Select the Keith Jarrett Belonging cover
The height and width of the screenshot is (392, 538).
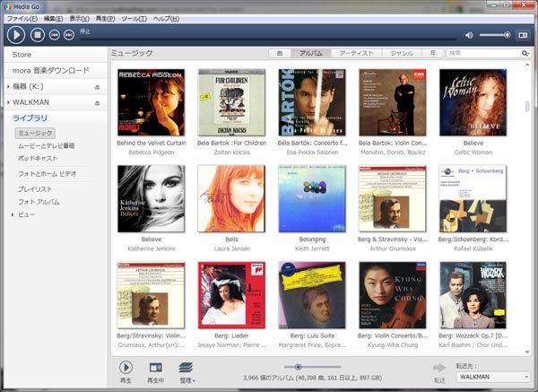(312, 199)
